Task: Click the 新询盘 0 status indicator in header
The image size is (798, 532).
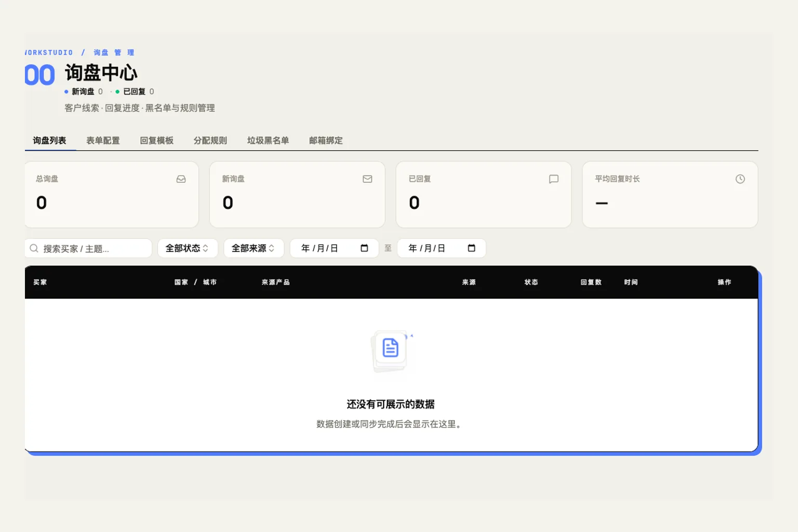Action: tap(84, 91)
